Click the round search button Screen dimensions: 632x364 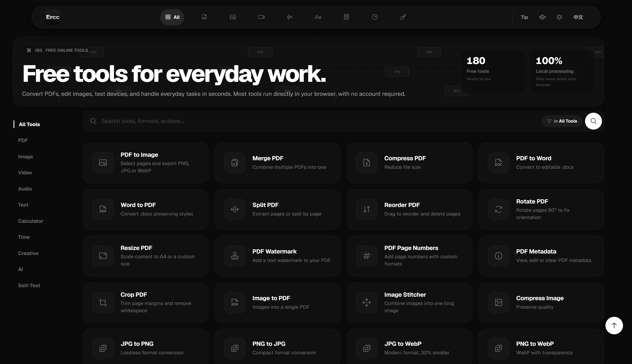pos(593,121)
